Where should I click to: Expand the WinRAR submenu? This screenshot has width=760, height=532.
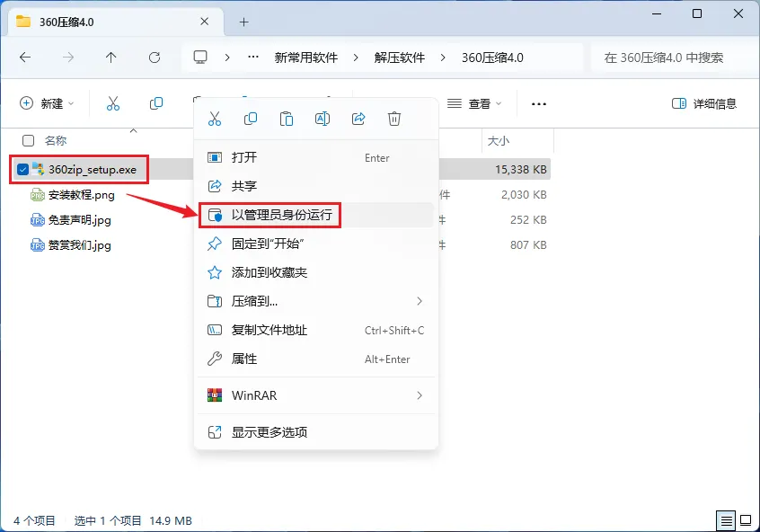pyautogui.click(x=420, y=395)
